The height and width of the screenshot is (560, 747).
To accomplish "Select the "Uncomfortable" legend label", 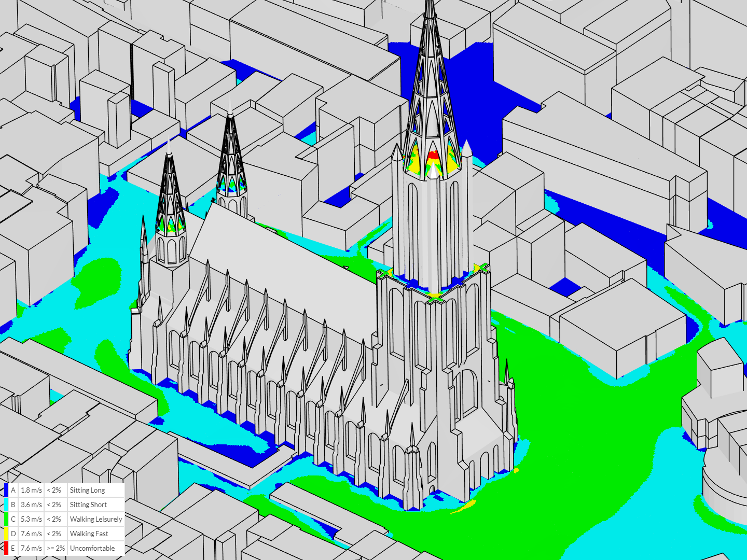I will [92, 548].
